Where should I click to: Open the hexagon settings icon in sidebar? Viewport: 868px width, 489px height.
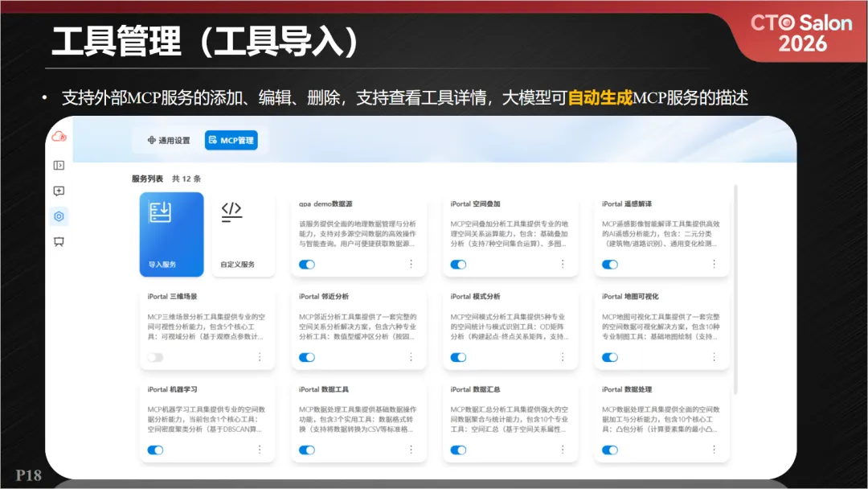coord(59,216)
